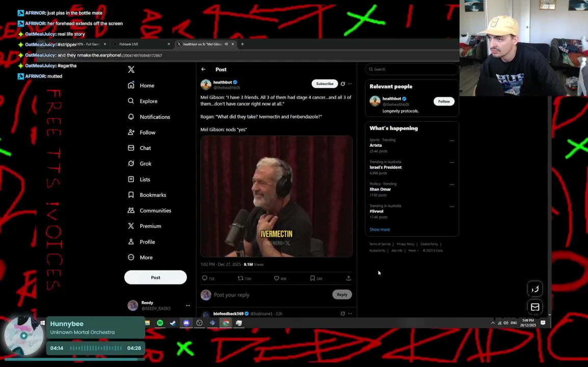Open Israel's President trending topic

click(x=386, y=167)
